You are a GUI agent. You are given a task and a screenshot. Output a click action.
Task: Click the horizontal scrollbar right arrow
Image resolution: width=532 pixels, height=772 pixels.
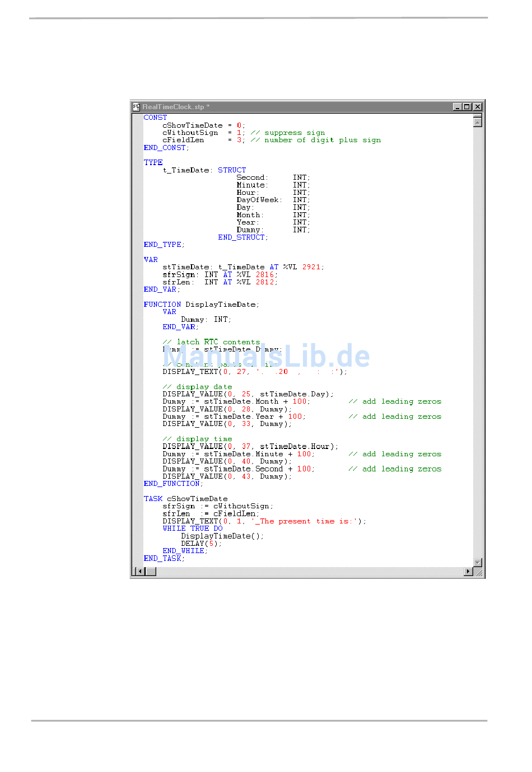(468, 572)
